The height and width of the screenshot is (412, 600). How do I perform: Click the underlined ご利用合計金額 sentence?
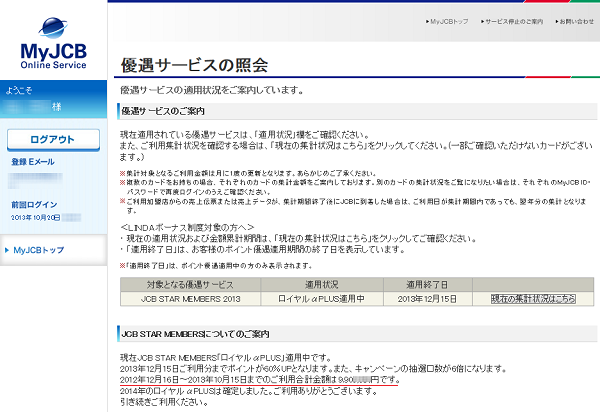coord(260,380)
